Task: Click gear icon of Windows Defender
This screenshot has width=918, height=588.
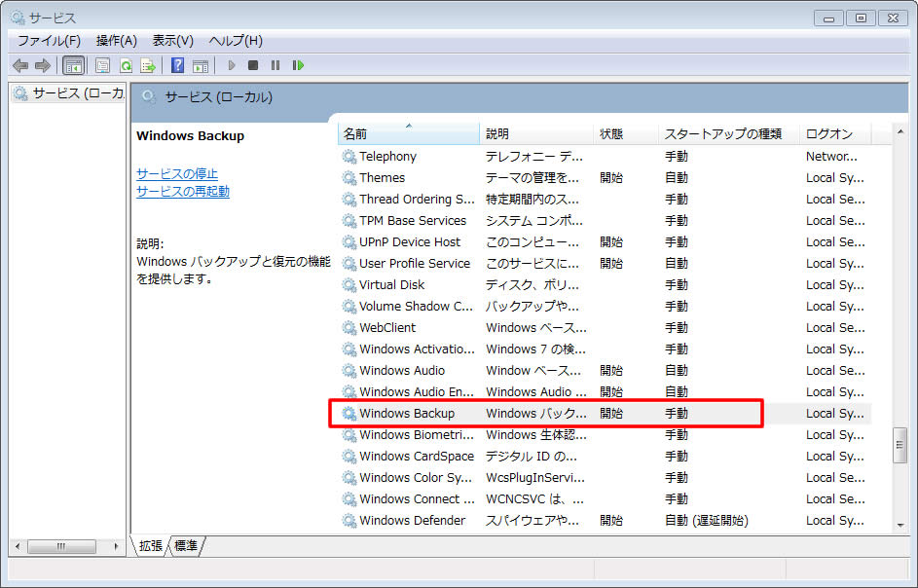Action: click(x=349, y=521)
